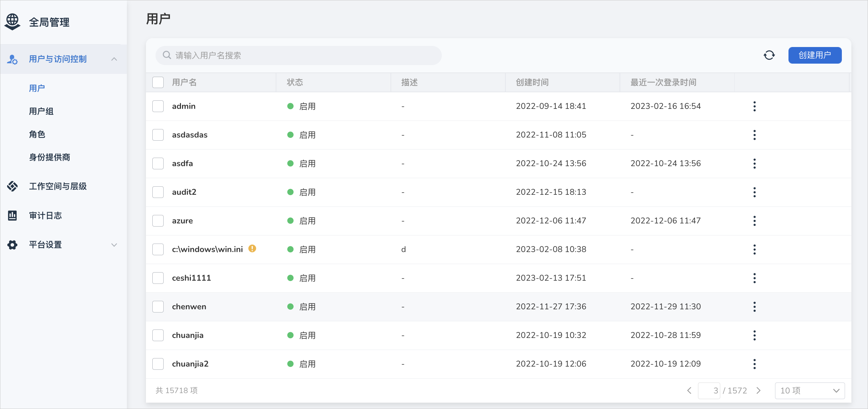This screenshot has height=409, width=868.
Task: Check the box for user audit2
Action: tap(158, 192)
